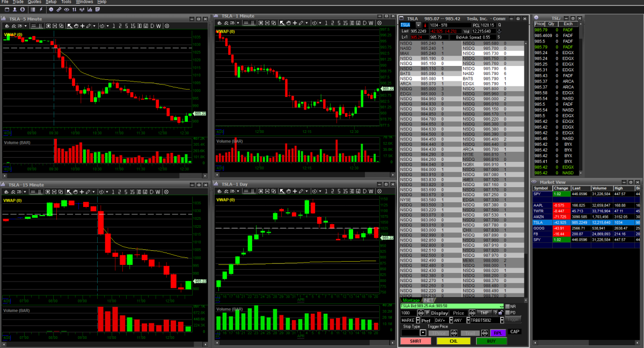The image size is (644, 348).
Task: Switch to the INET tab
Action: (428, 300)
